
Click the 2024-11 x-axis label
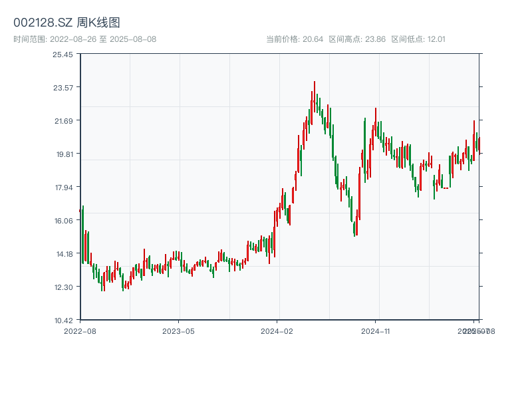(x=376, y=331)
